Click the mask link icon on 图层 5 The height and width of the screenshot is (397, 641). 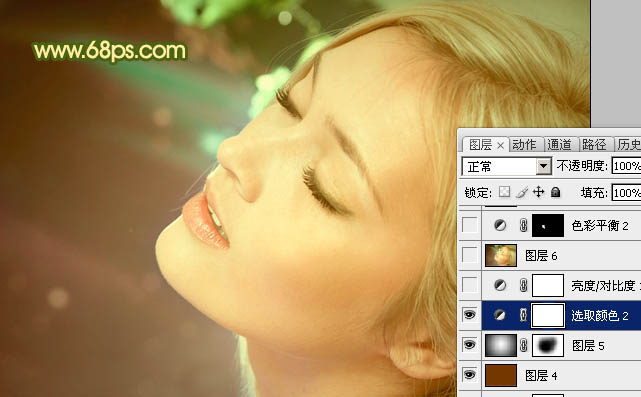pos(523,345)
